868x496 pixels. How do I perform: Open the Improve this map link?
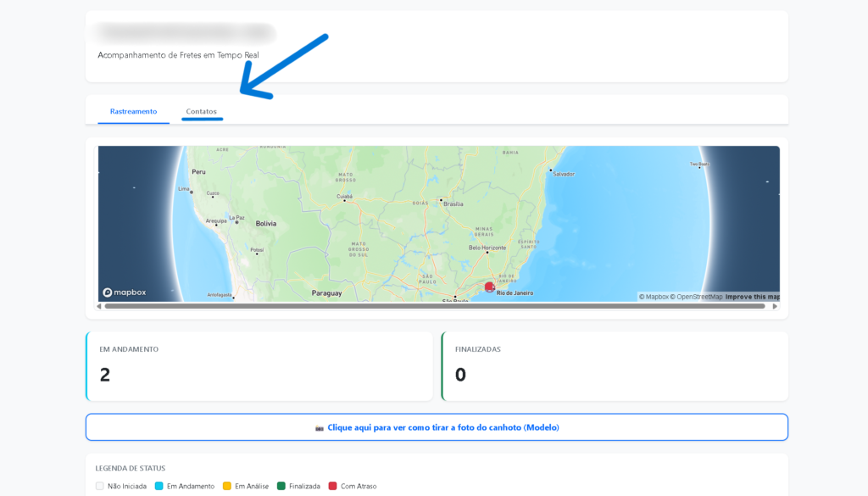click(753, 297)
